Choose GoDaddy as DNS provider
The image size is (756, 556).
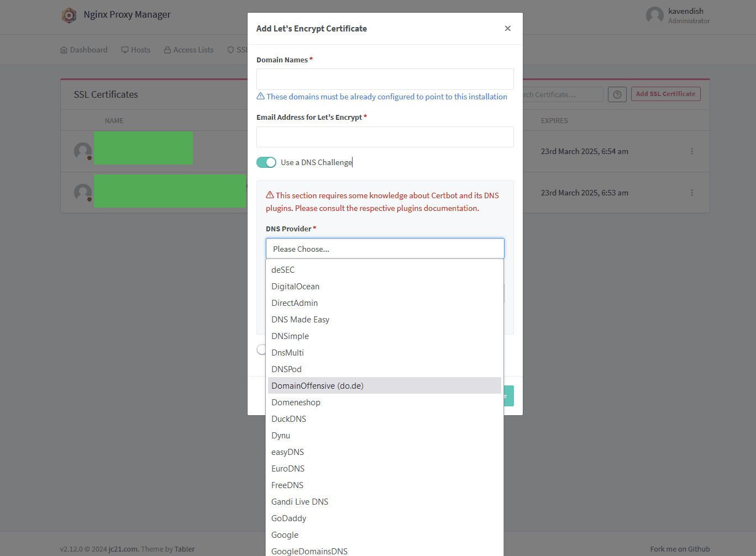coord(385,518)
